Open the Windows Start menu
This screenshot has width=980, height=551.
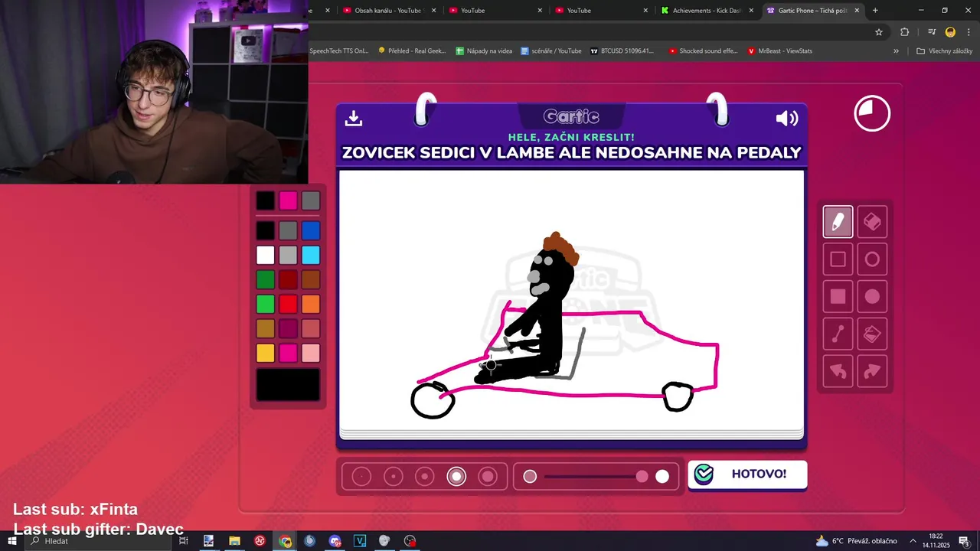(11, 541)
